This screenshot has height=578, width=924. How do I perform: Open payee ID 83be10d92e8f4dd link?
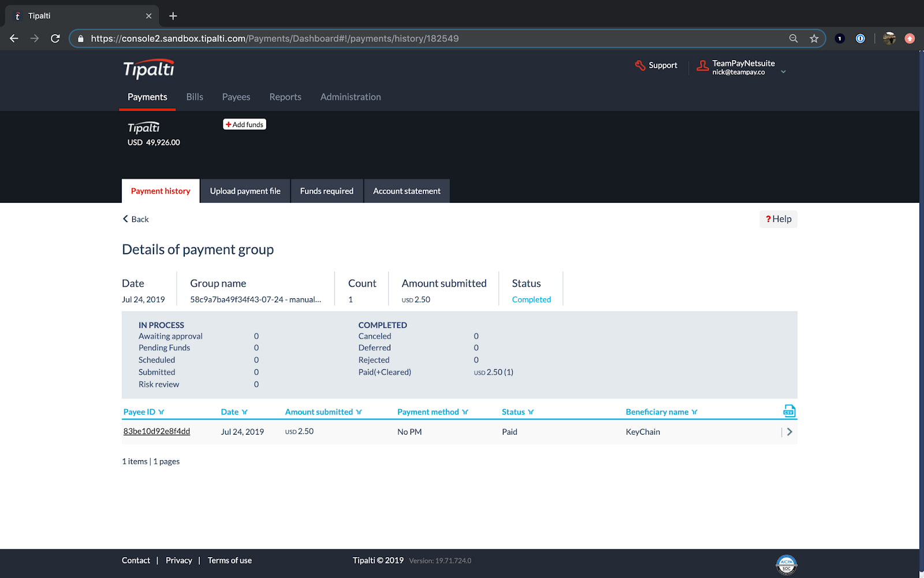click(157, 431)
